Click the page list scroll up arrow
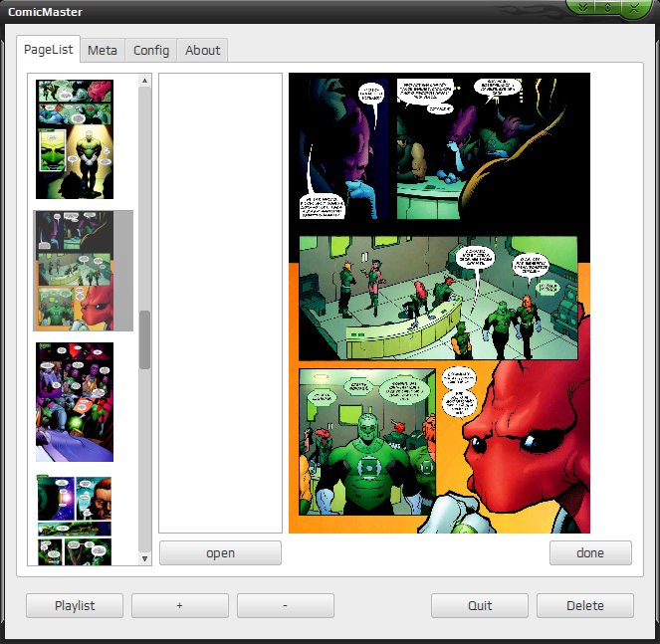The height and width of the screenshot is (644, 660). (144, 80)
